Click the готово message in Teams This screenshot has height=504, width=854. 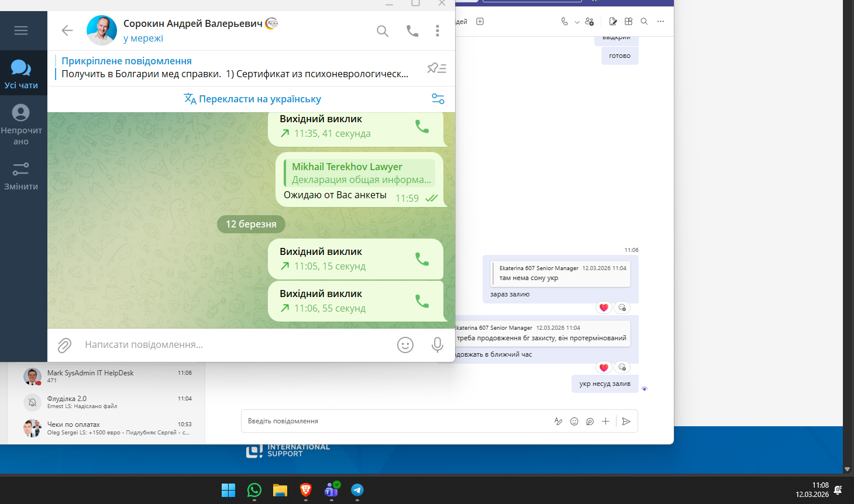tap(619, 56)
